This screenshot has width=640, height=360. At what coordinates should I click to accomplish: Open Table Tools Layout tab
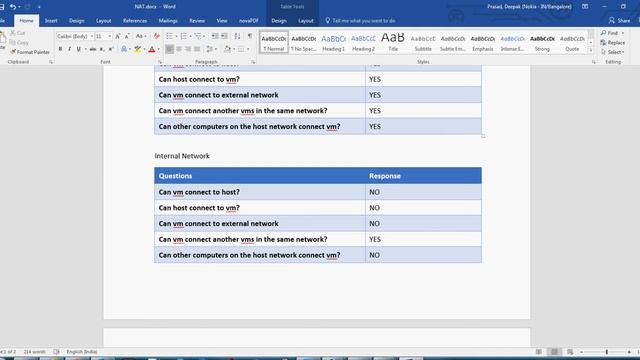pyautogui.click(x=306, y=20)
